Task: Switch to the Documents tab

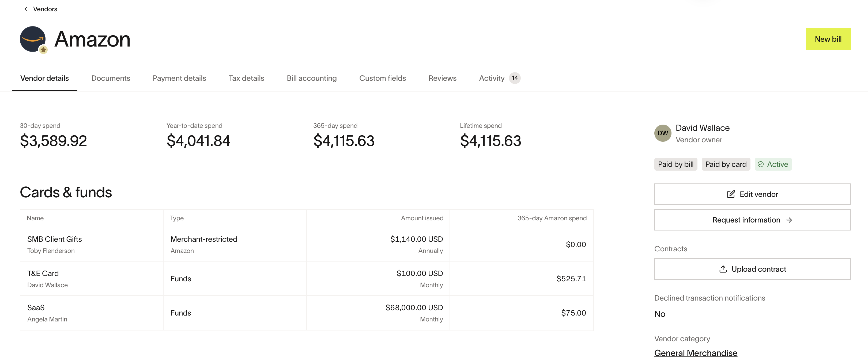Action: [x=111, y=78]
